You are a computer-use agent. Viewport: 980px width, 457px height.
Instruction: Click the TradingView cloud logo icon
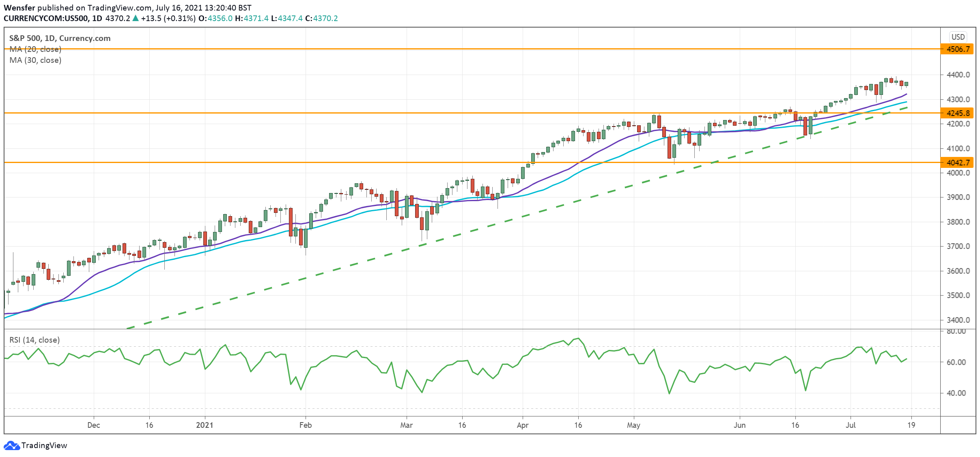click(x=11, y=445)
